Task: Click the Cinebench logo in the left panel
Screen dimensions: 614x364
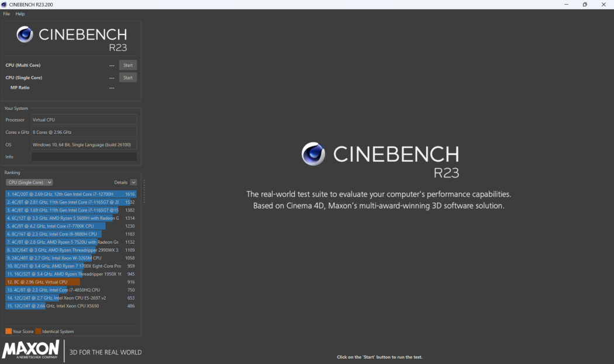Action: (x=25, y=34)
